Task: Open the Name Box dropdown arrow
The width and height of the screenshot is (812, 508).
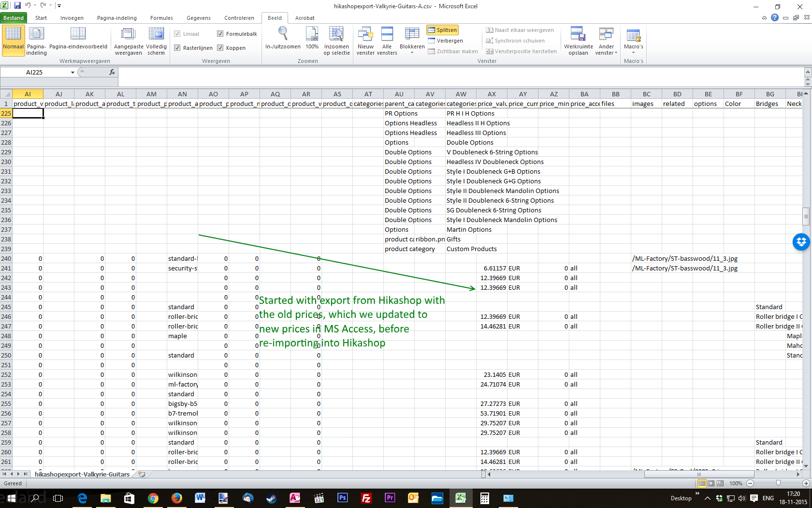Action: (x=72, y=73)
